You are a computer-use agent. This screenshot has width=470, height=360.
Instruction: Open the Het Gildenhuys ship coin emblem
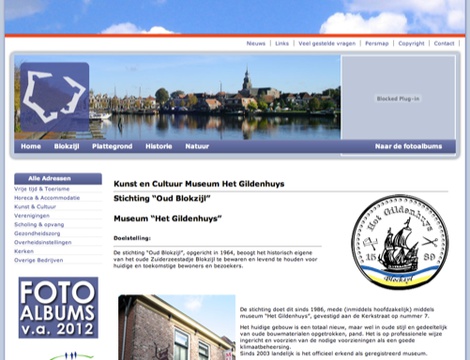pyautogui.click(x=400, y=242)
